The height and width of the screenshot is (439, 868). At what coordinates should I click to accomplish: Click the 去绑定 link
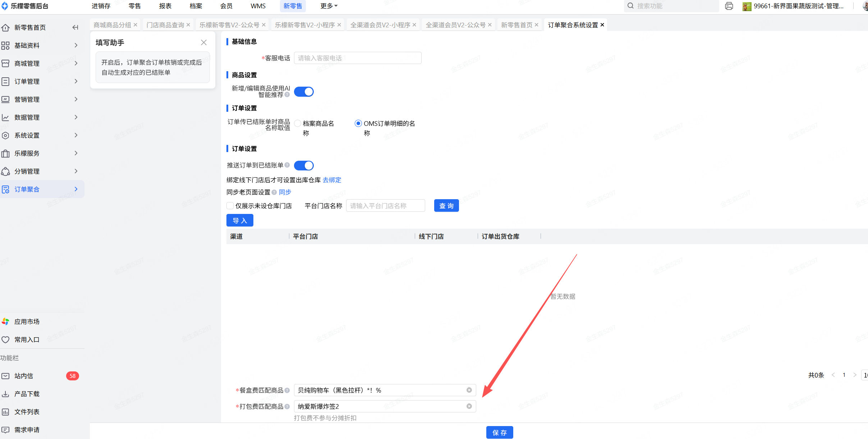[332, 180]
